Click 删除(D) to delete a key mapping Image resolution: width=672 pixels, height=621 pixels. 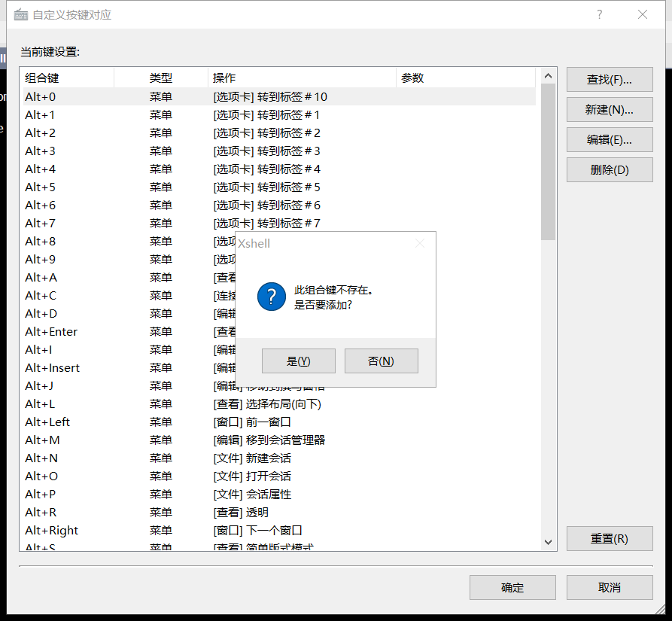[610, 169]
